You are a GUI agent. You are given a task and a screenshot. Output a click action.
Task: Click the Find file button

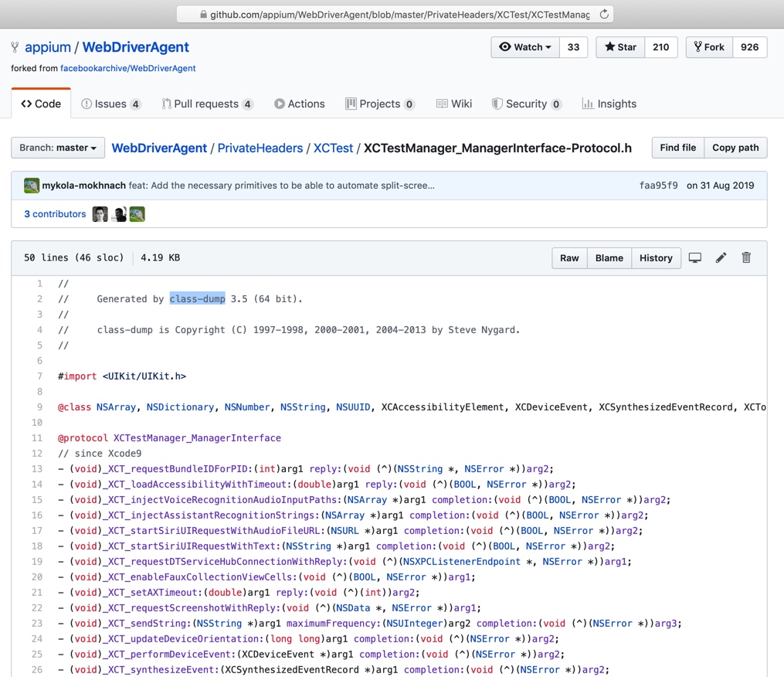coord(678,148)
